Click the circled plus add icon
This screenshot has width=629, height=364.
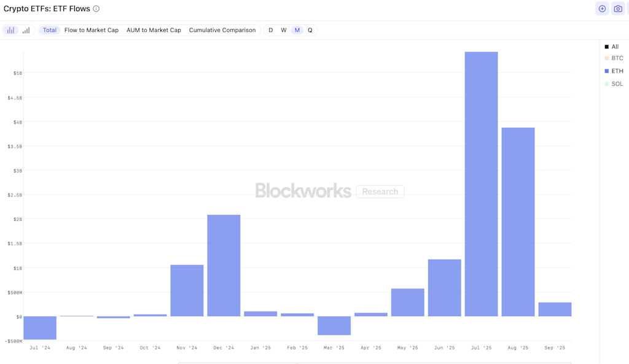tap(602, 9)
